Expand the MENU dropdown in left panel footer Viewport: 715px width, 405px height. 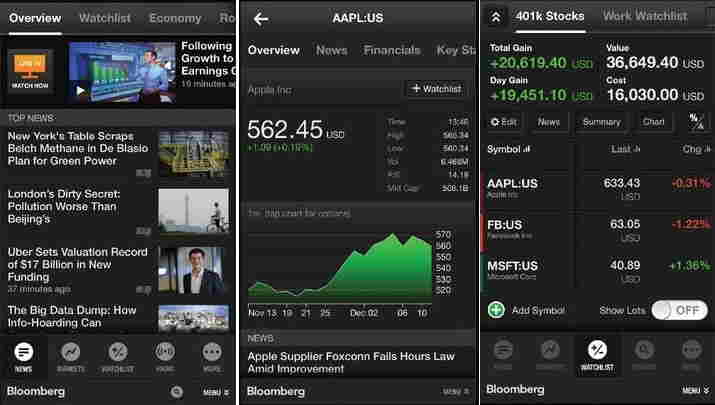point(216,392)
